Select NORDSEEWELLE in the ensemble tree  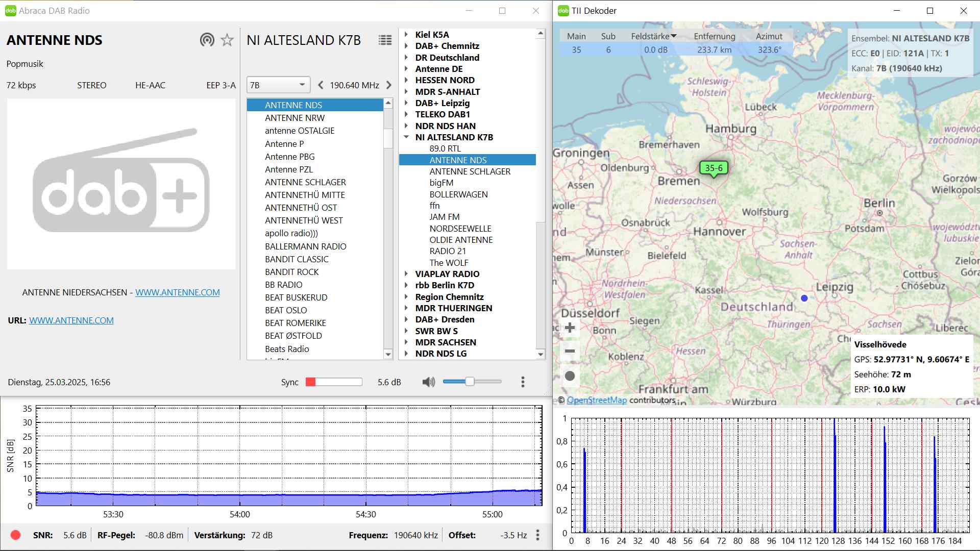click(460, 229)
